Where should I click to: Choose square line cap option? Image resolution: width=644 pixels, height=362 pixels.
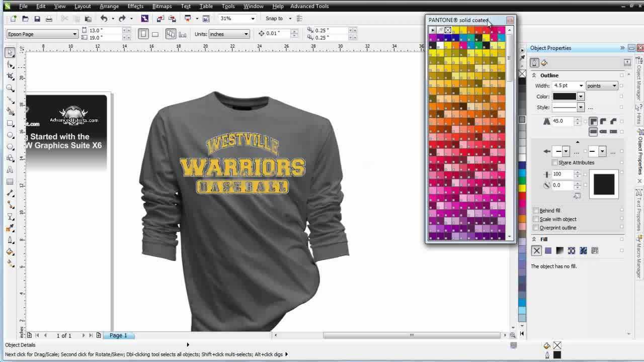tap(593, 131)
